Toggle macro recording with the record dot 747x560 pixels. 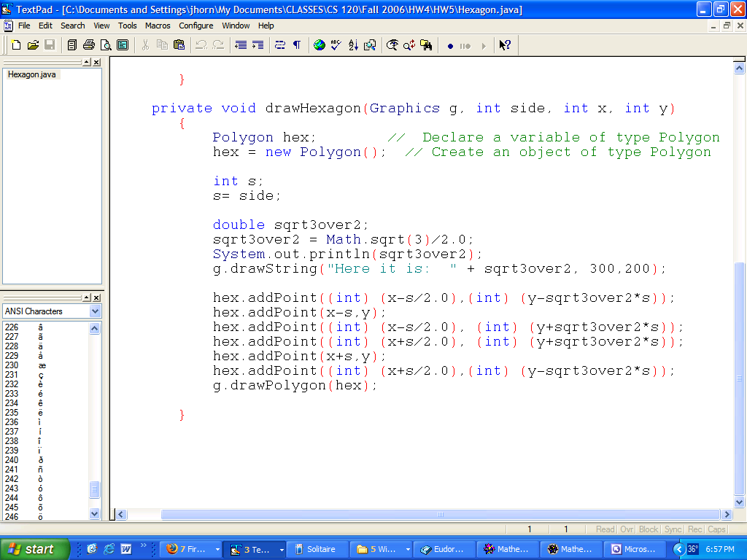pyautogui.click(x=450, y=46)
